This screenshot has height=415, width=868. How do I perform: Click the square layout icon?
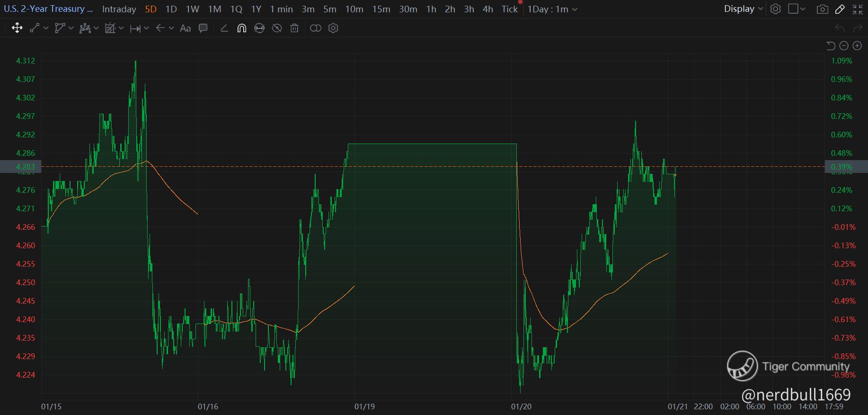[793, 9]
